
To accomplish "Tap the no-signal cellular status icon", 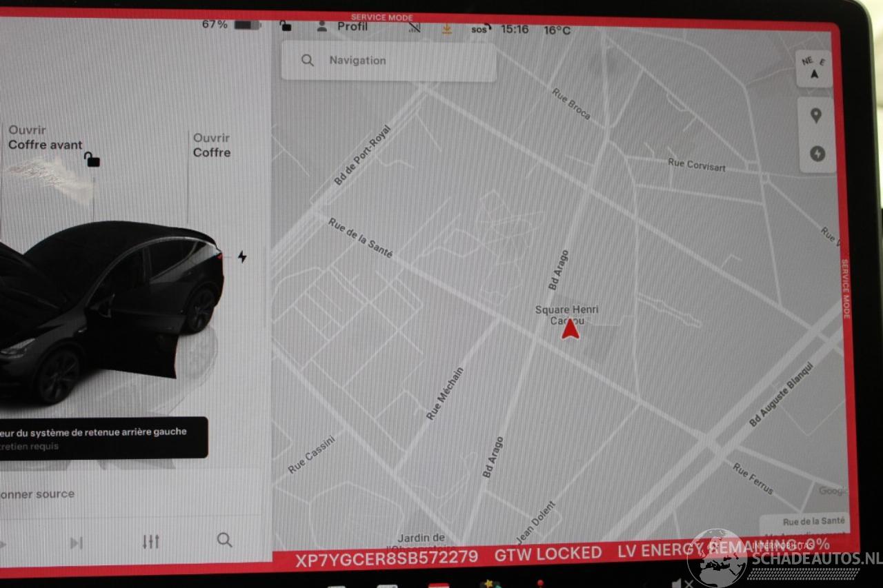I will [414, 28].
